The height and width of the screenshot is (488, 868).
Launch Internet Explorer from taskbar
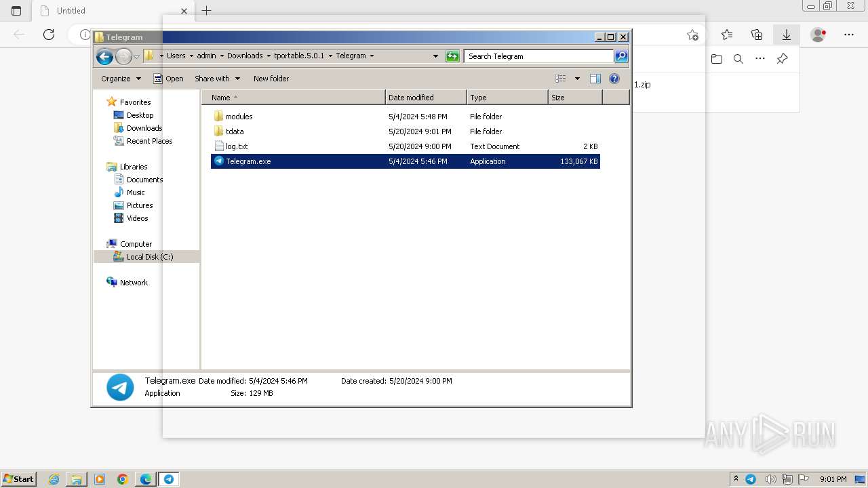coord(54,479)
